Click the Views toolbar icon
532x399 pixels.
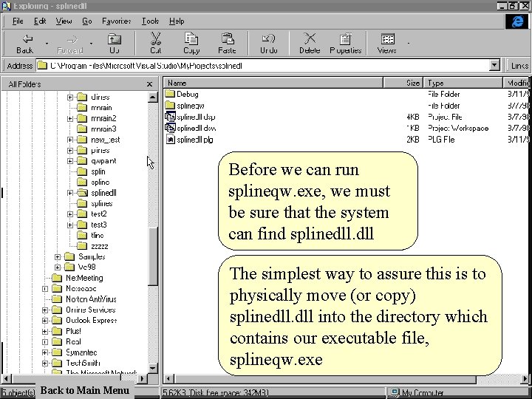tap(386, 39)
